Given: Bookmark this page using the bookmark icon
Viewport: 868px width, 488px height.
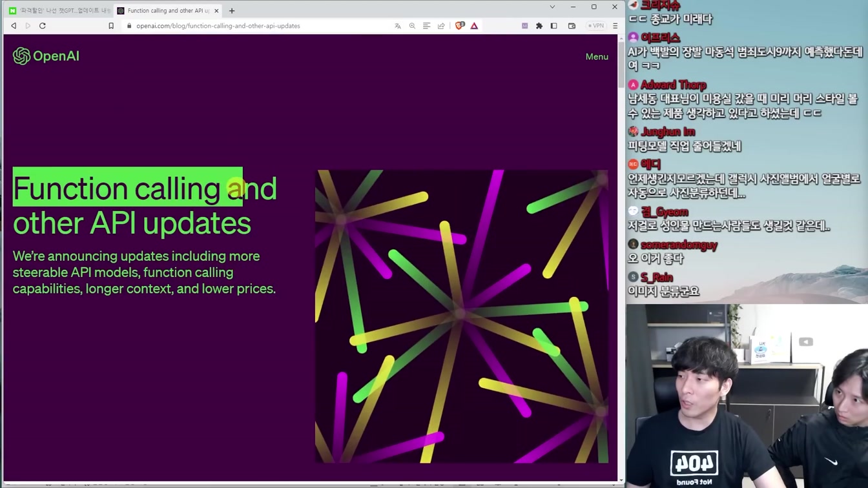Looking at the screenshot, I should click(111, 26).
